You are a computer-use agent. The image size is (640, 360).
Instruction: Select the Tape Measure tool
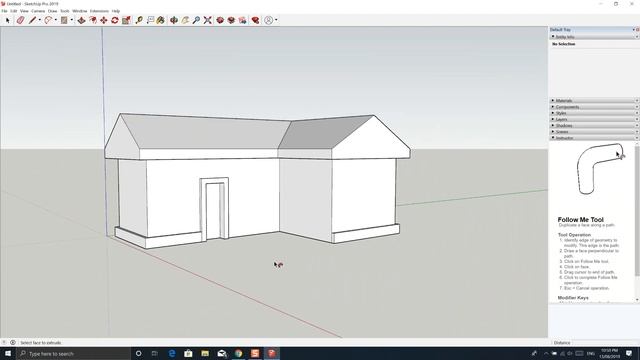[x=139, y=20]
